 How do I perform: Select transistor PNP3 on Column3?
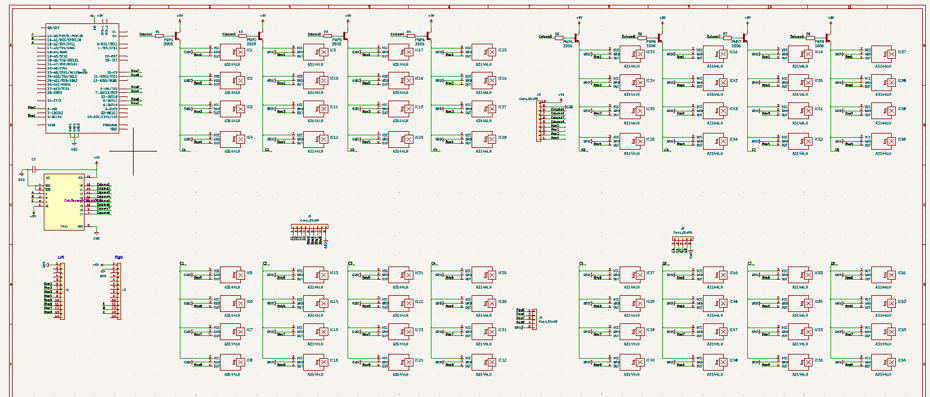(345, 36)
